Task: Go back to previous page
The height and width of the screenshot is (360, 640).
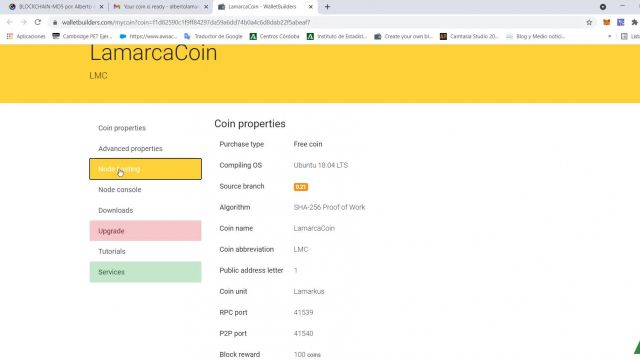Action: tap(10, 22)
